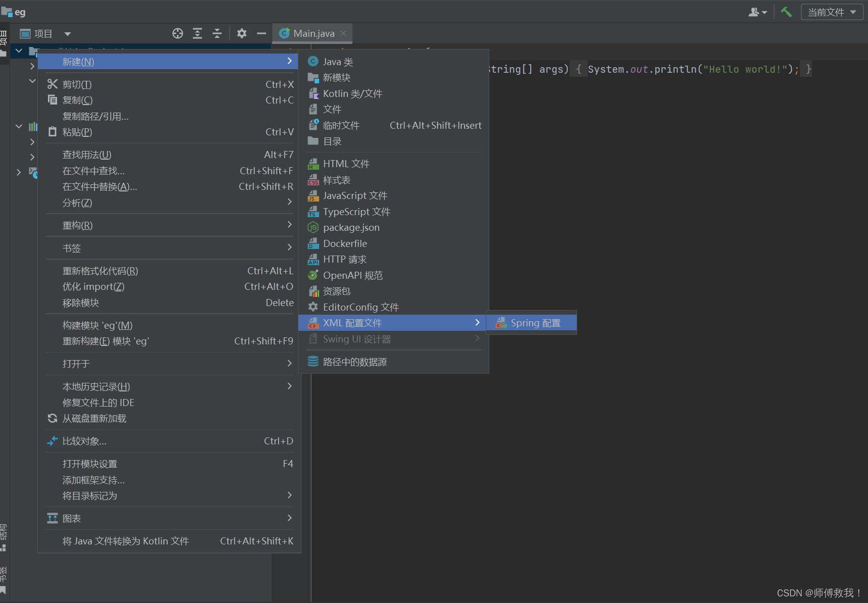Viewport: 868px width, 603px height.
Task: Select 构建模块 'eg'(M)
Action: pyautogui.click(x=169, y=325)
